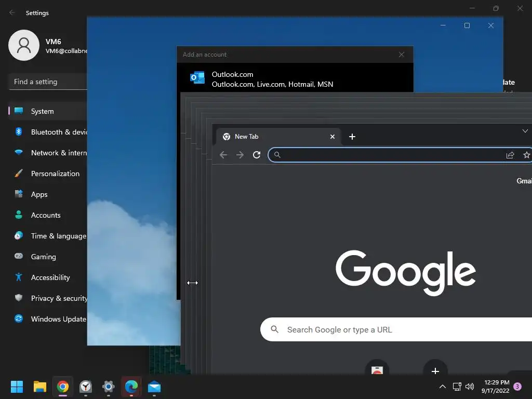Click the Bluetooth icon in the sidebar
Image resolution: width=532 pixels, height=399 pixels.
click(x=19, y=131)
